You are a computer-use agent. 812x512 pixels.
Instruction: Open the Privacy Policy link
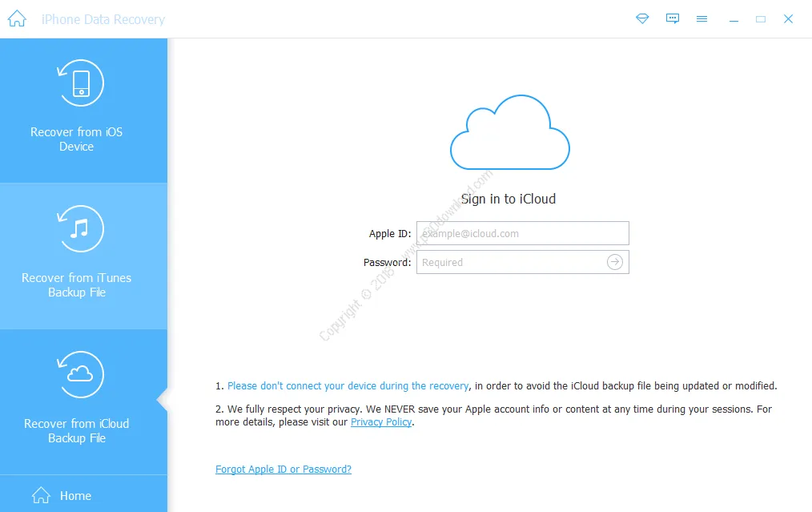pos(381,421)
